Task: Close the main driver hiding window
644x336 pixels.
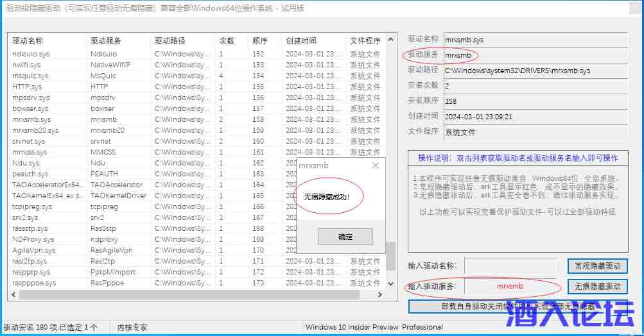Action: click(x=628, y=8)
